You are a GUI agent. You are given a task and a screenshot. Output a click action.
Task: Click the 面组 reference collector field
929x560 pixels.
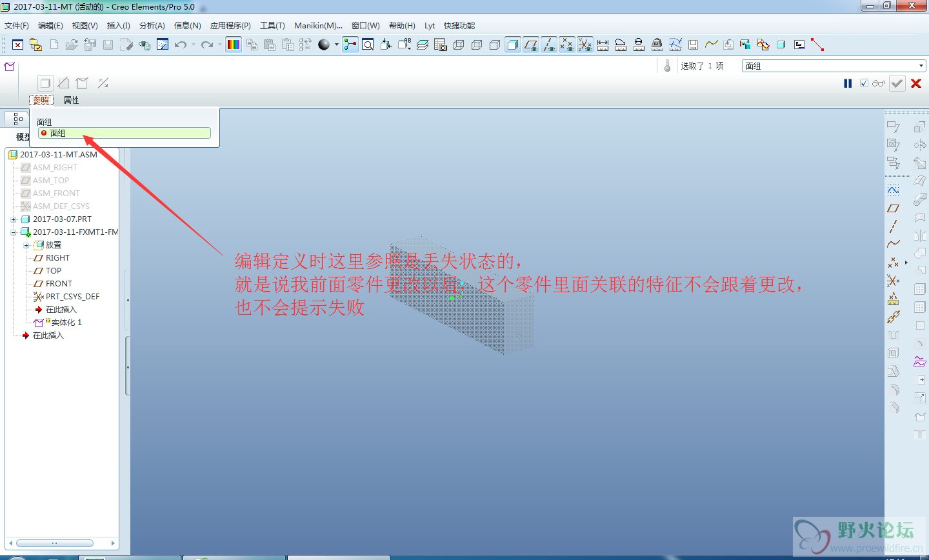(x=124, y=133)
